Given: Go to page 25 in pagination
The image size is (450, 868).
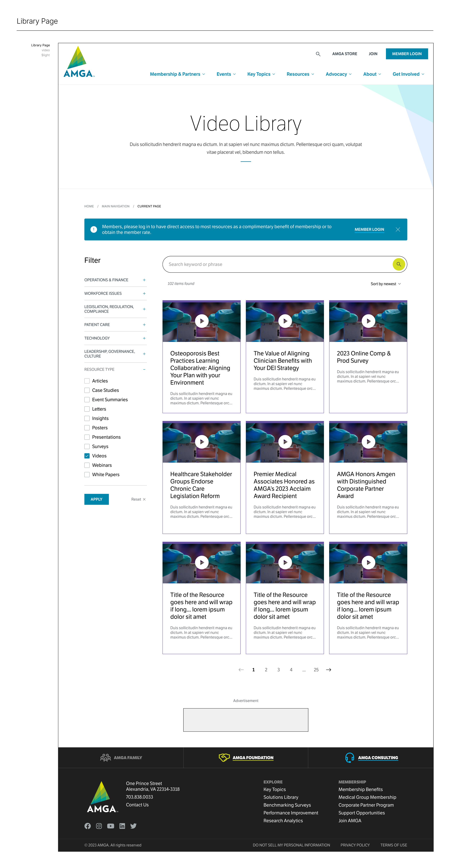Looking at the screenshot, I should tap(316, 670).
